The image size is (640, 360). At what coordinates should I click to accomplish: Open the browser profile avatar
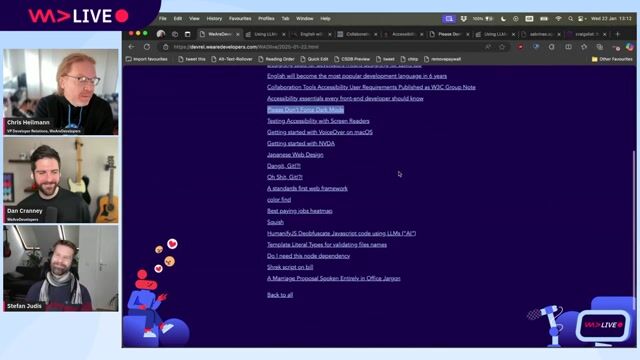(161, 34)
